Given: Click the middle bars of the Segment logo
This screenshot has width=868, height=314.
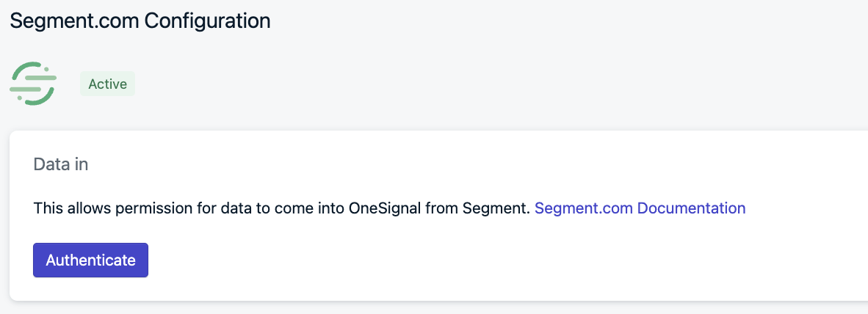Looking at the screenshot, I should point(33,84).
